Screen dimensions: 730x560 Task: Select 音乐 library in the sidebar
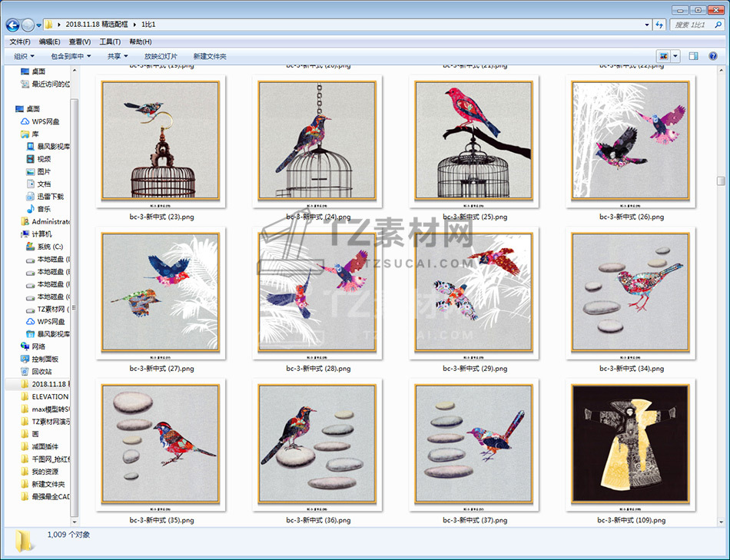pyautogui.click(x=44, y=209)
